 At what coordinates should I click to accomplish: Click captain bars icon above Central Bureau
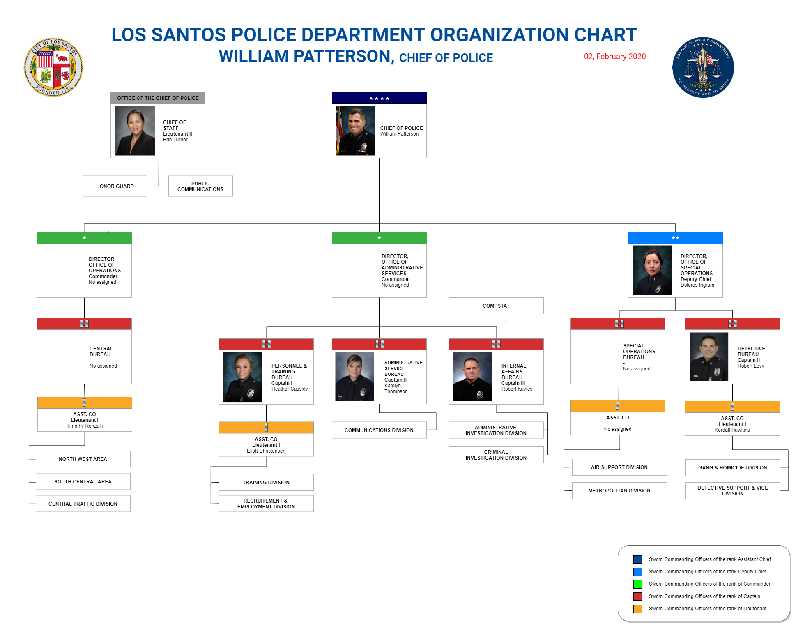(84, 324)
